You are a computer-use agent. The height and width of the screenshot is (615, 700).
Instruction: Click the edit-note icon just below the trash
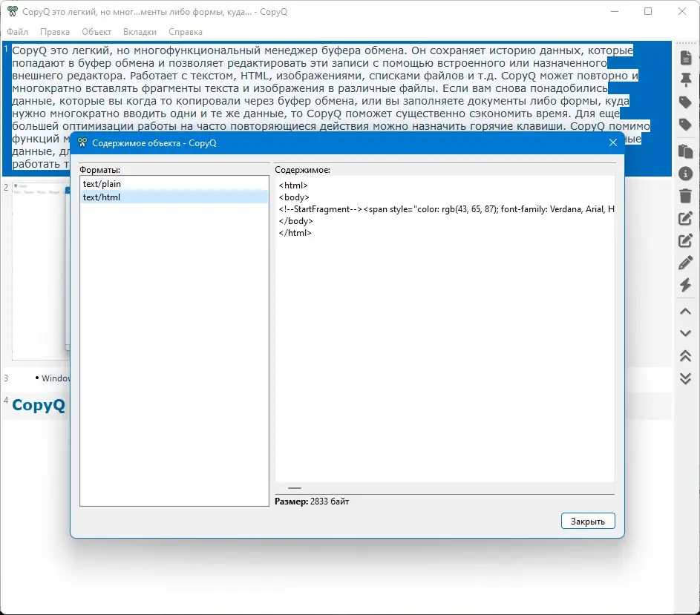tap(686, 218)
